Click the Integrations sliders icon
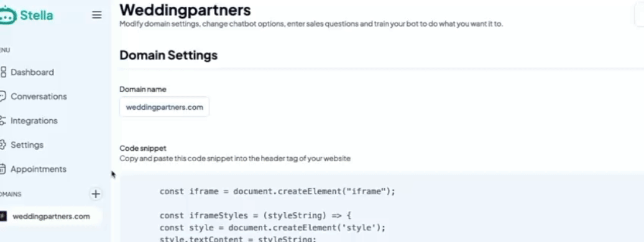Image resolution: width=644 pixels, height=242 pixels. click(3, 120)
